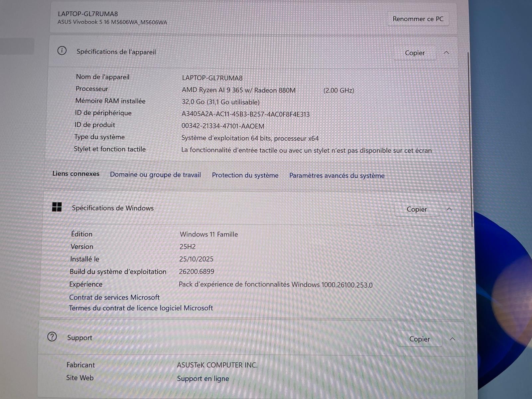Collapse the Spécifications de l'appareil chevron
This screenshot has width=532, height=399.
(446, 53)
